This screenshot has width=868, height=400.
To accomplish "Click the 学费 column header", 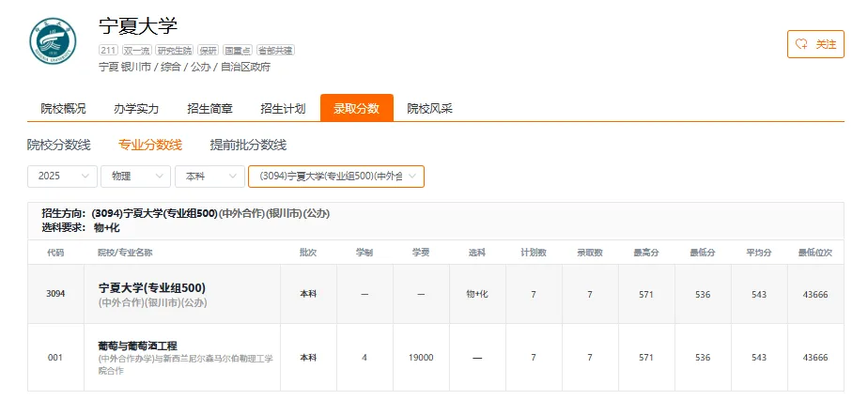I will [x=421, y=253].
